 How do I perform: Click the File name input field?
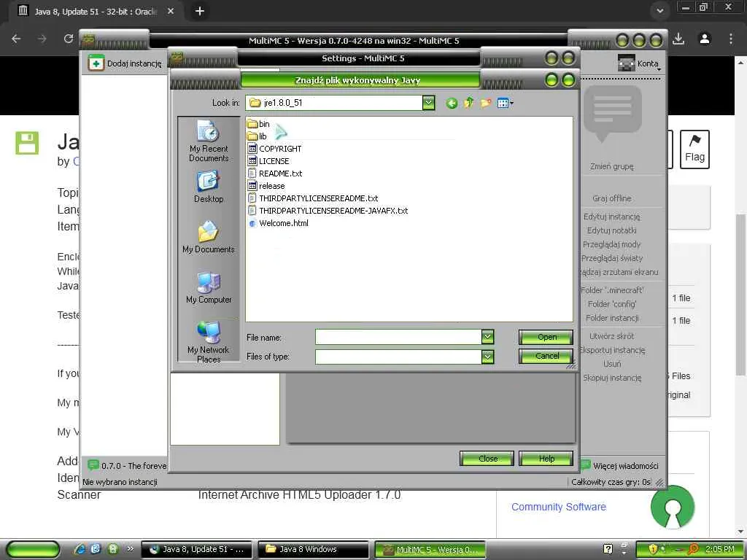(x=398, y=337)
